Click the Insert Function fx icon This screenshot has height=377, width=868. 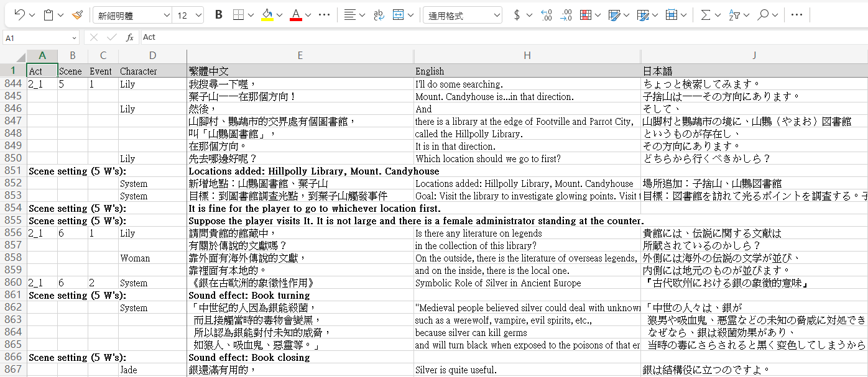point(130,37)
